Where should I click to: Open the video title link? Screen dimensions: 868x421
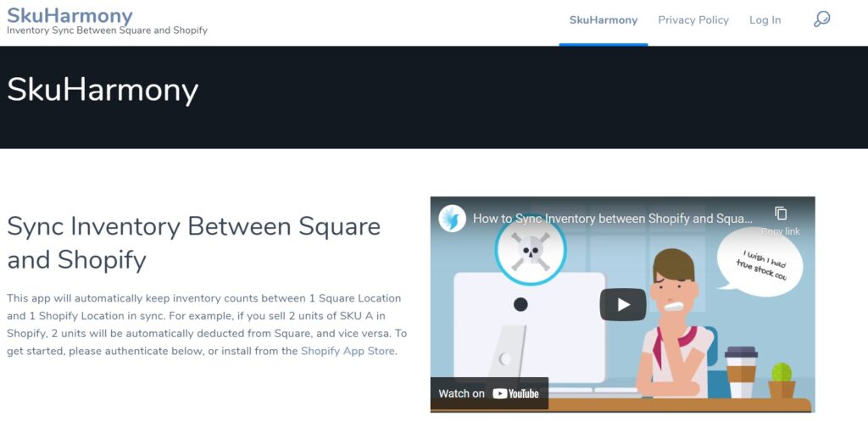point(613,219)
